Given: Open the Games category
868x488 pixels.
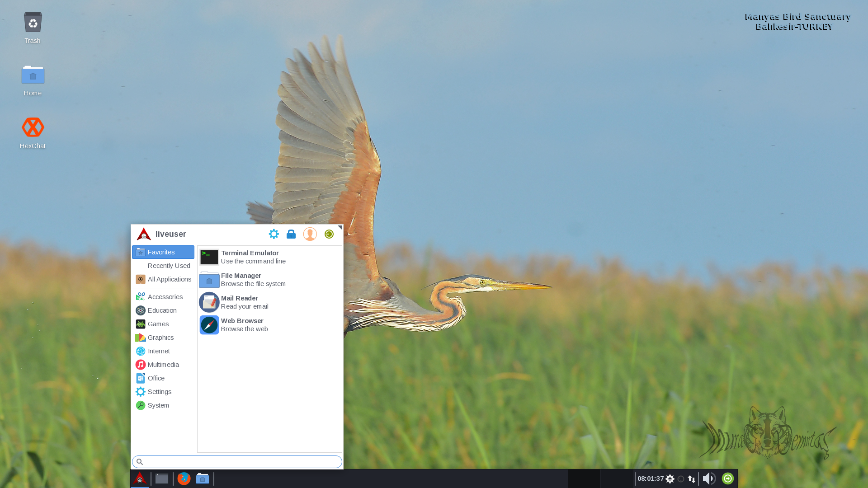Looking at the screenshot, I should click(x=163, y=324).
